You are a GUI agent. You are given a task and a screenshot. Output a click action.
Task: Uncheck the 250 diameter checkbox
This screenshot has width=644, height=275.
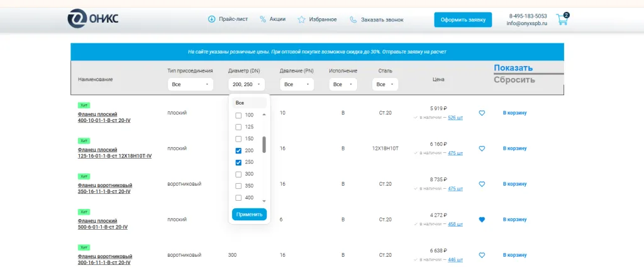point(238,162)
